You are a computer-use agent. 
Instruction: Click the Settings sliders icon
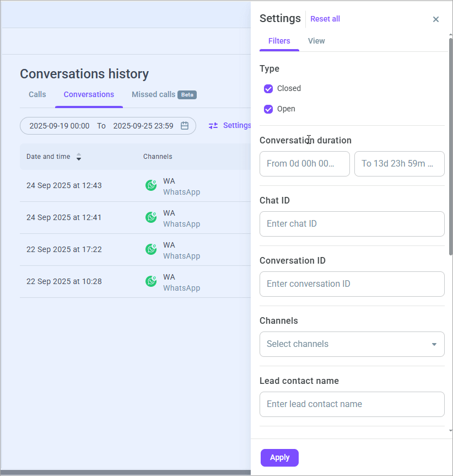[213, 126]
